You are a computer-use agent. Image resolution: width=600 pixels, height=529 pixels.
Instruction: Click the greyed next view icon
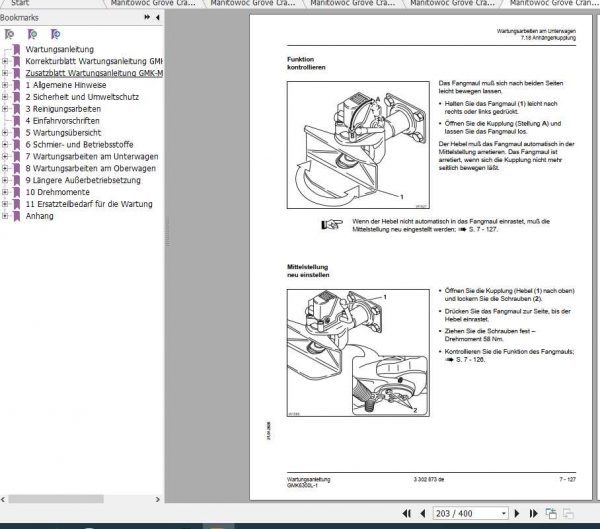click(568, 513)
